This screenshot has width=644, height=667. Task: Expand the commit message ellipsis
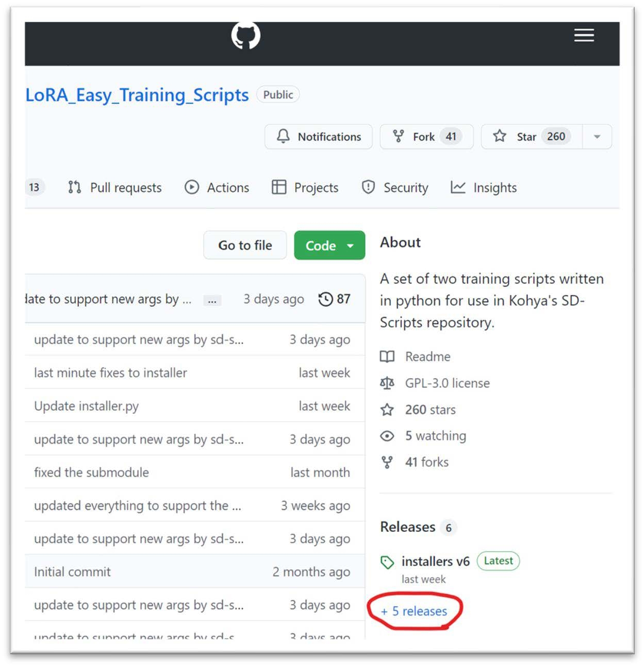[x=212, y=300]
